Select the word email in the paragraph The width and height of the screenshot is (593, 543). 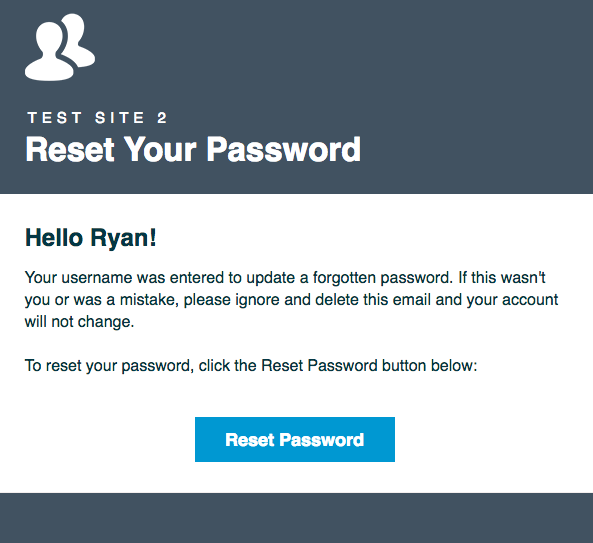tap(412, 299)
